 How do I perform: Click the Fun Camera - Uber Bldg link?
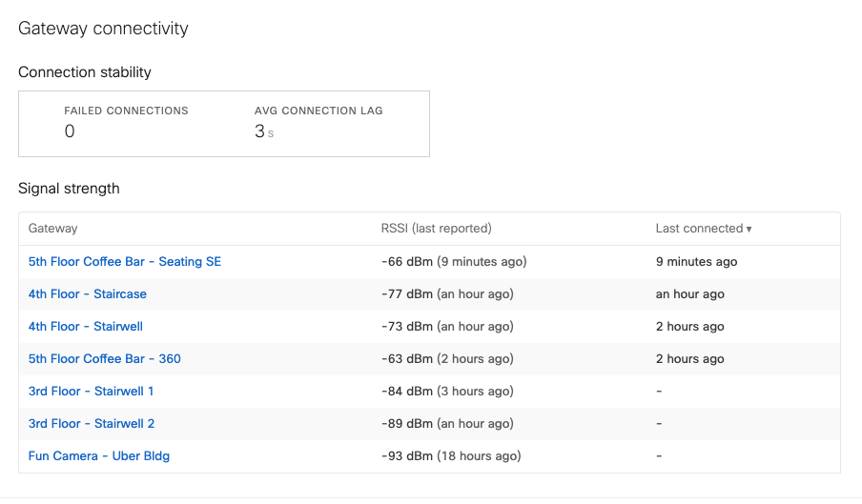tap(99, 455)
